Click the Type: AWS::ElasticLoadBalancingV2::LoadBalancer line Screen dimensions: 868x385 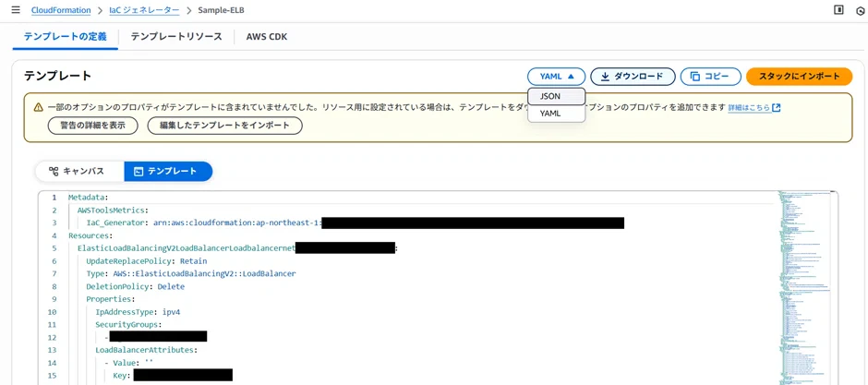(x=191, y=274)
